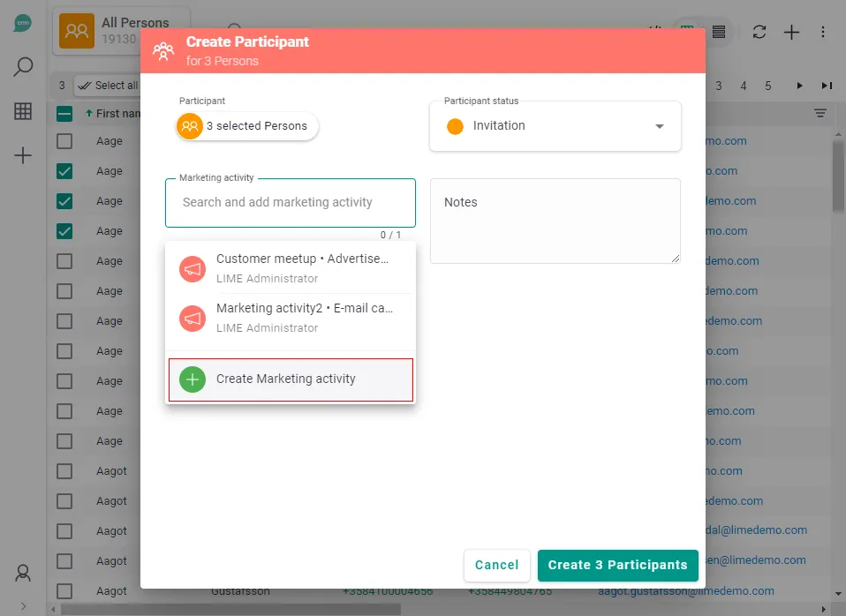Click the plus icon in left sidebar

point(23,155)
